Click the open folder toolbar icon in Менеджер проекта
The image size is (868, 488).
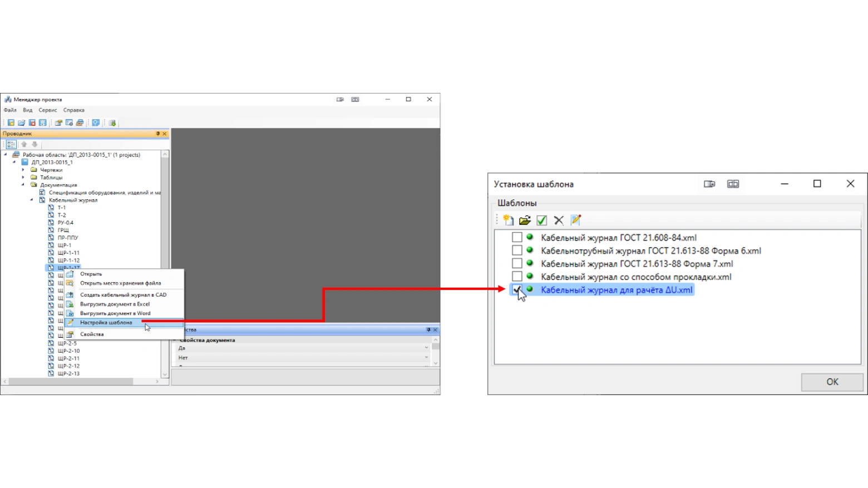coord(22,123)
